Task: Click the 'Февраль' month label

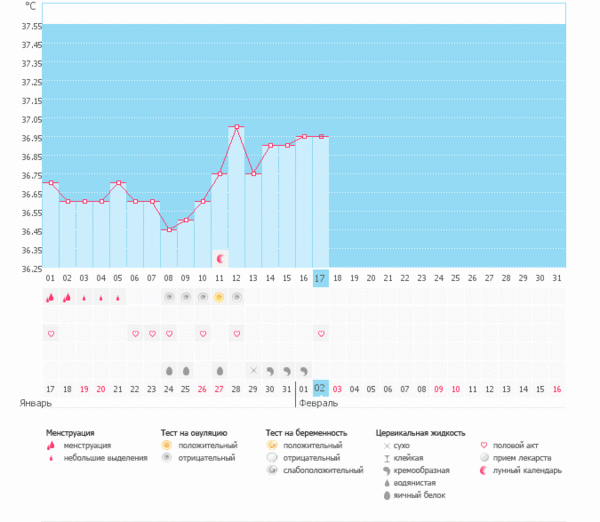Action: click(318, 403)
